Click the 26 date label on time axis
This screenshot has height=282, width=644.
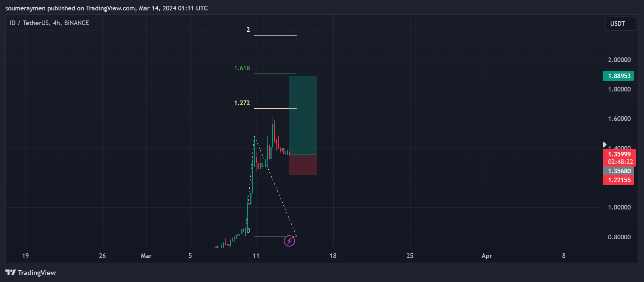click(x=102, y=256)
